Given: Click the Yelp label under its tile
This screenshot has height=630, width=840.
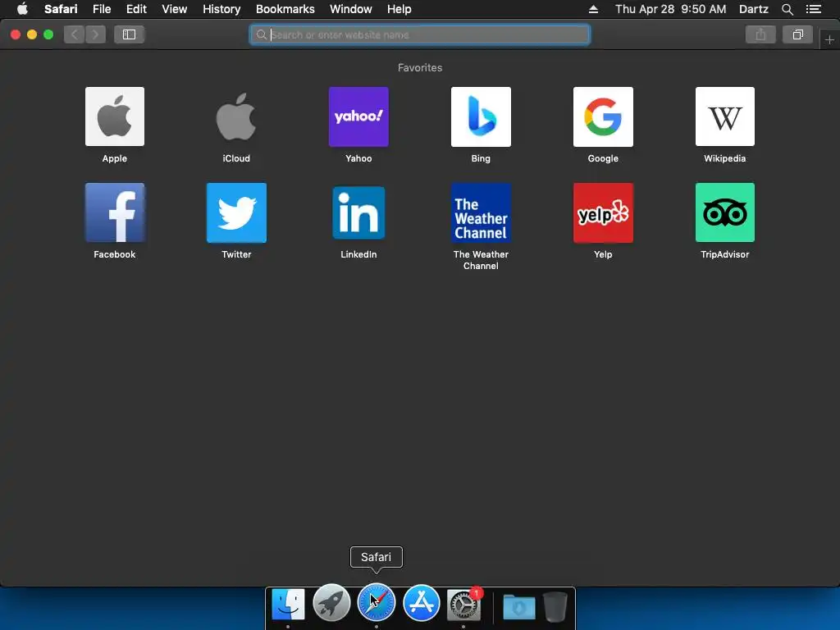Looking at the screenshot, I should [x=603, y=254].
